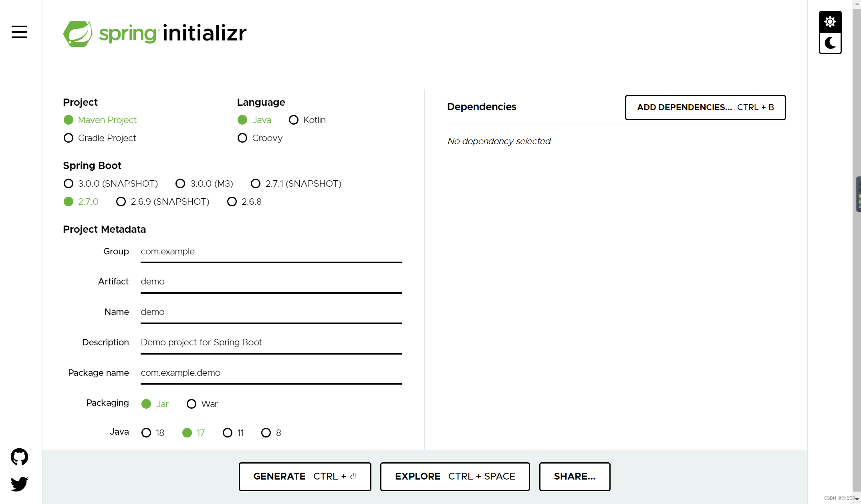Set packaging to War

click(x=192, y=404)
